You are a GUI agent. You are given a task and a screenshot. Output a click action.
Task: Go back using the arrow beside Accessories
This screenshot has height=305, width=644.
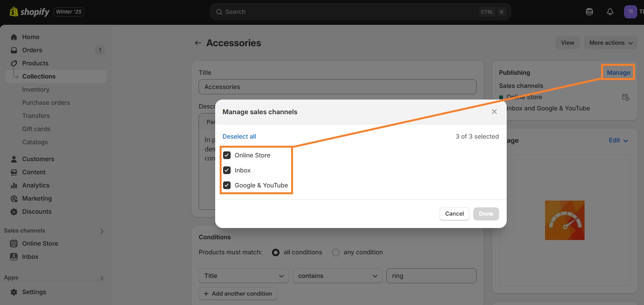198,43
